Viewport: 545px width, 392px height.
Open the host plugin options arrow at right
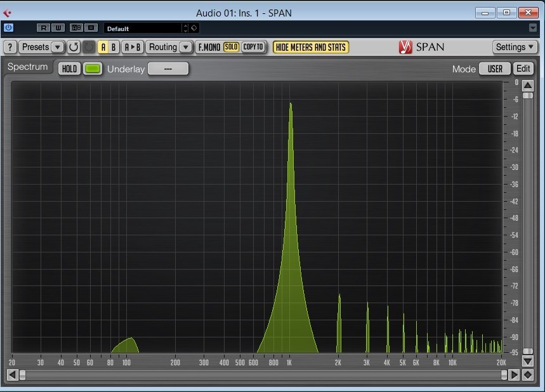coord(532,28)
